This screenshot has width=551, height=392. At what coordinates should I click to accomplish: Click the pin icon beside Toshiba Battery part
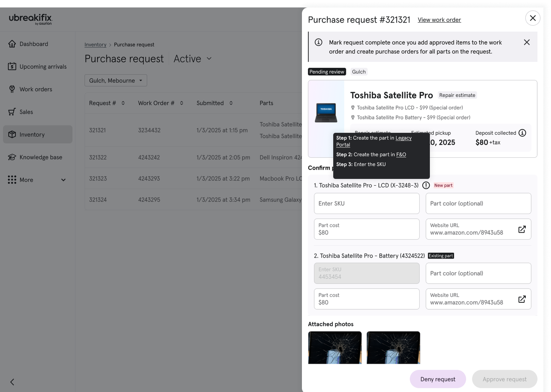pos(353,118)
